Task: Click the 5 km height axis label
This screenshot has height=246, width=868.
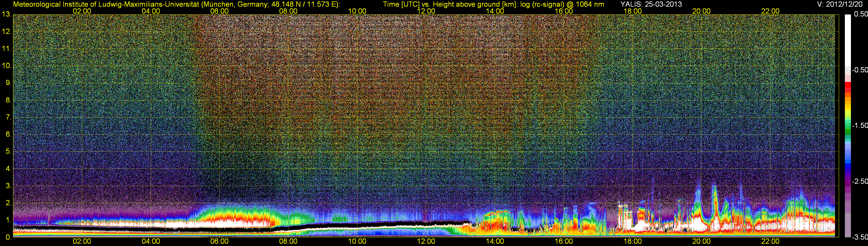Action: [8, 152]
